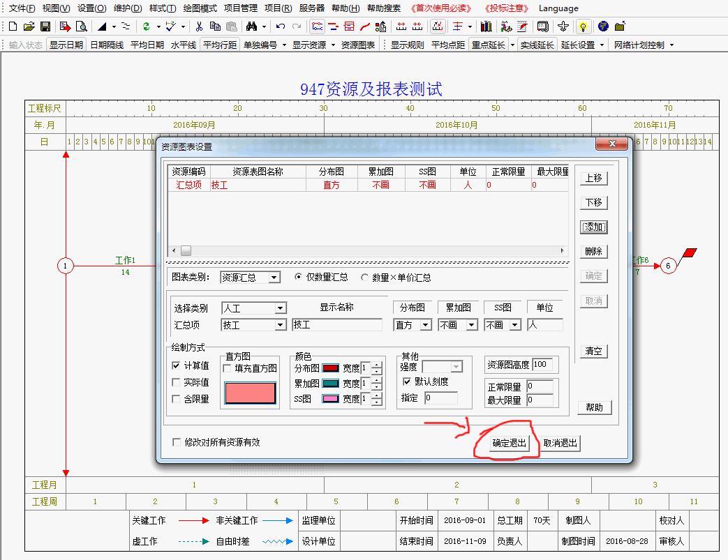
Task: Click the globe toolbar icon
Action: point(603,27)
